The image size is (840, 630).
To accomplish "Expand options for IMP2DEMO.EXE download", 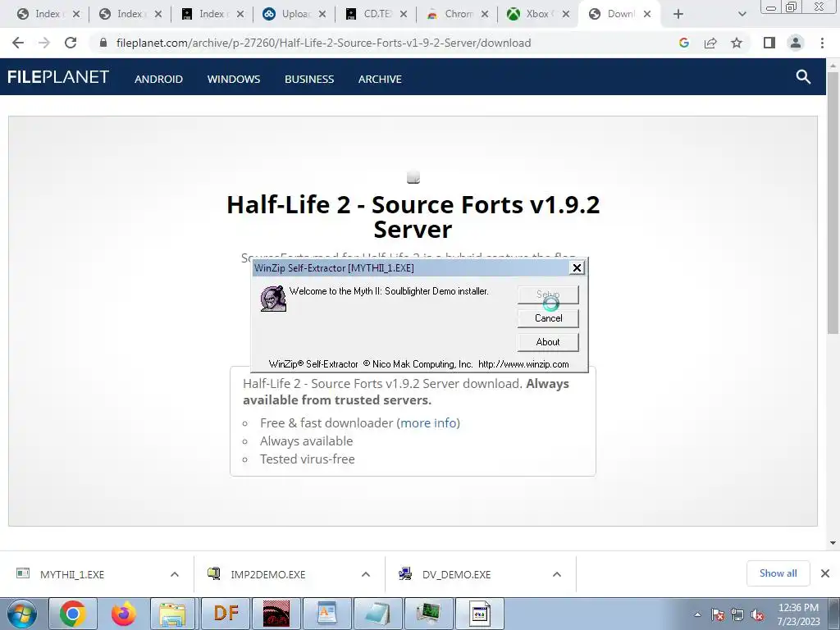I will [365, 574].
